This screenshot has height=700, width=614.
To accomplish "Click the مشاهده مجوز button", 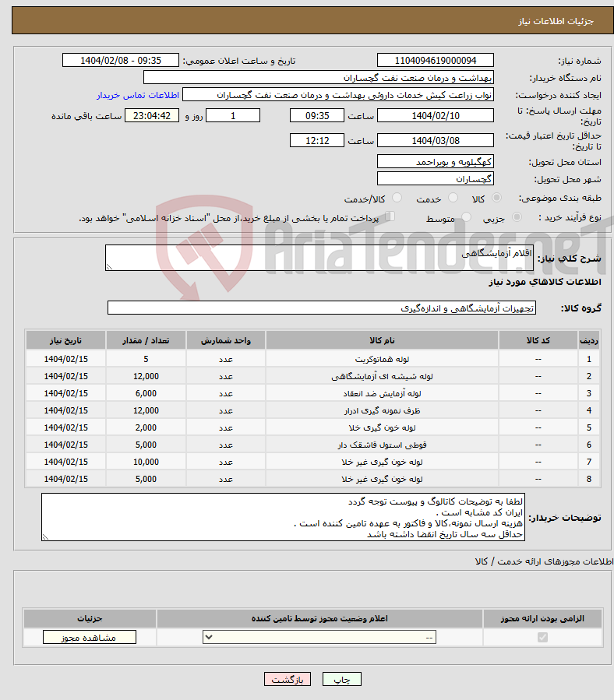I will click(90, 638).
